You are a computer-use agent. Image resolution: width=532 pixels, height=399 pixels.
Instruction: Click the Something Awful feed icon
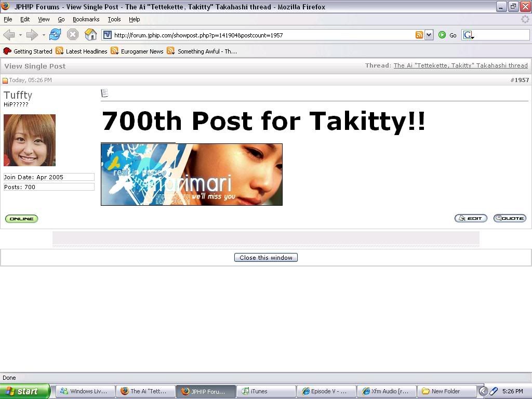pyautogui.click(x=170, y=51)
